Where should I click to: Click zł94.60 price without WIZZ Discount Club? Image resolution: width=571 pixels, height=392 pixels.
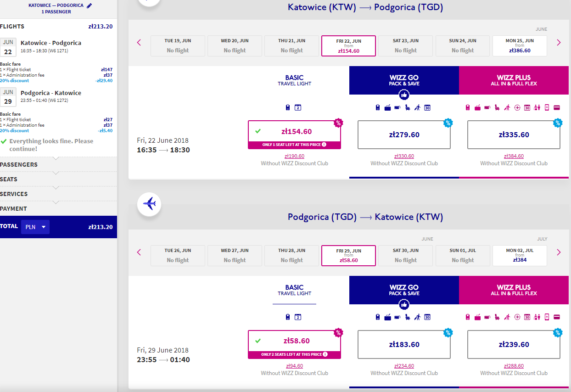point(294,366)
